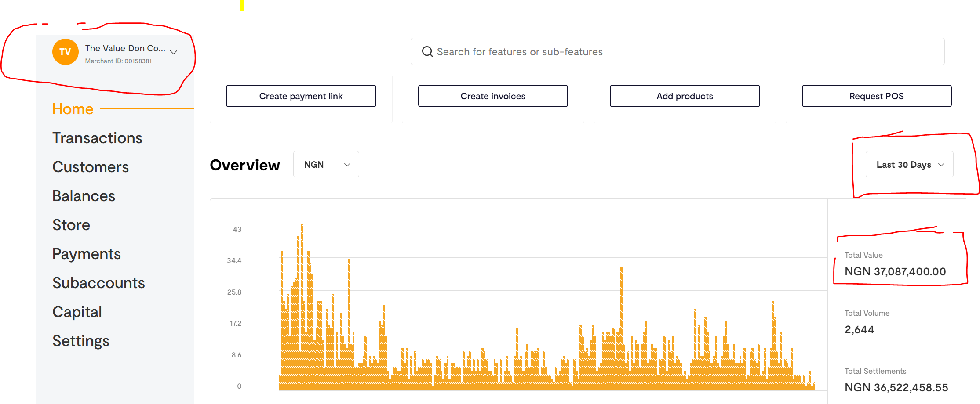The image size is (980, 404).
Task: Click Create payment link button
Action: click(301, 96)
